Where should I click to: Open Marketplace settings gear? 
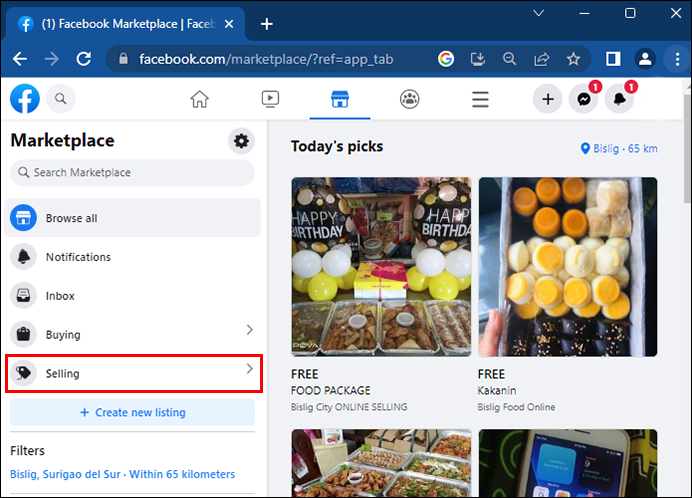241,141
